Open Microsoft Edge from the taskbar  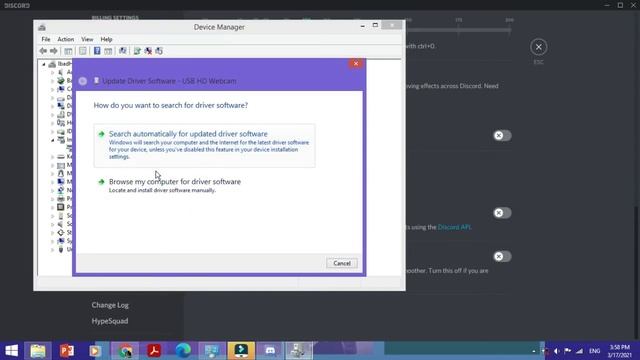coord(183,351)
